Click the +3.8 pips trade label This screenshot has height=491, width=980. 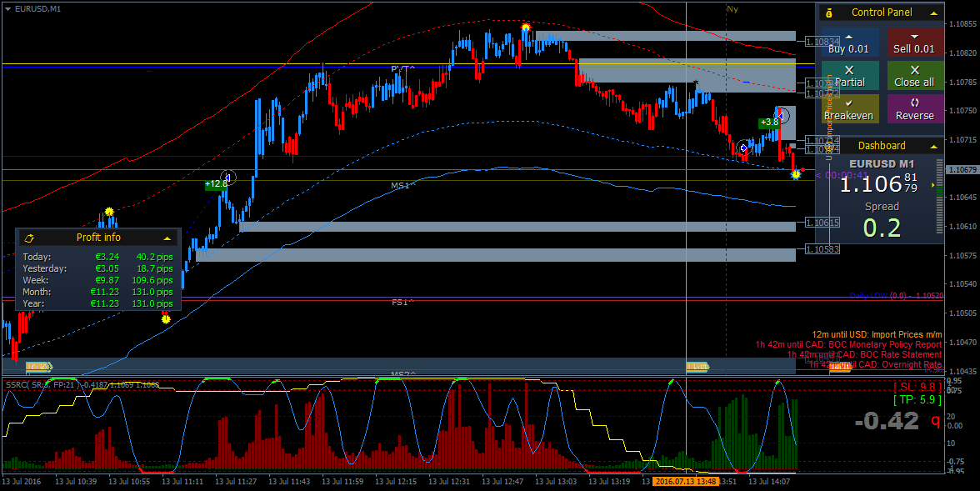[768, 123]
